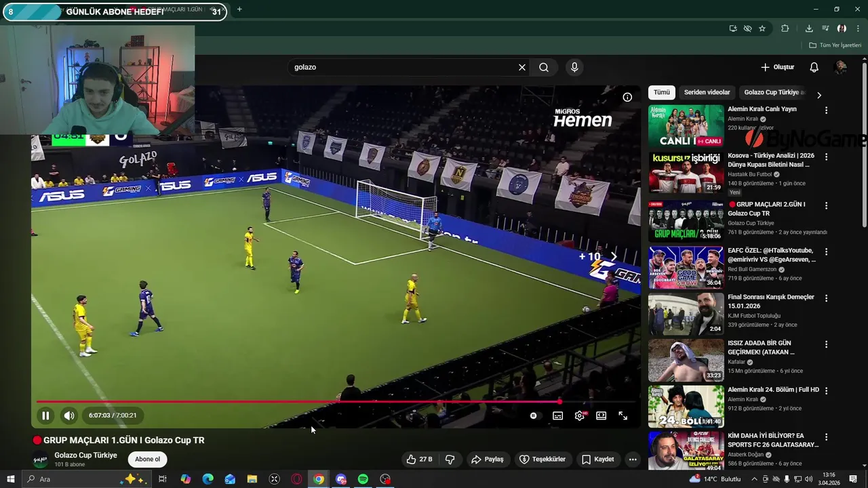Image resolution: width=868 pixels, height=488 pixels.
Task: Toggle the autoplay switch in the player
Action: pyautogui.click(x=534, y=415)
